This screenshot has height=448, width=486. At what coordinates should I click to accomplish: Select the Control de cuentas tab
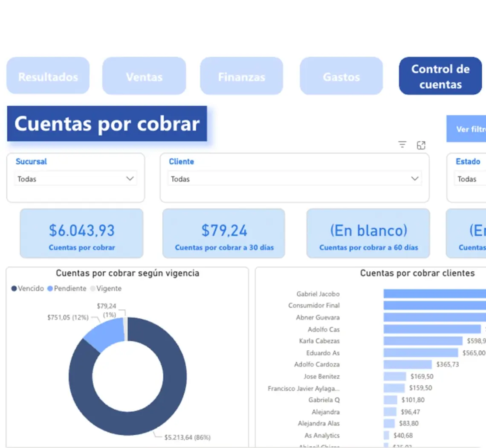coord(440,76)
